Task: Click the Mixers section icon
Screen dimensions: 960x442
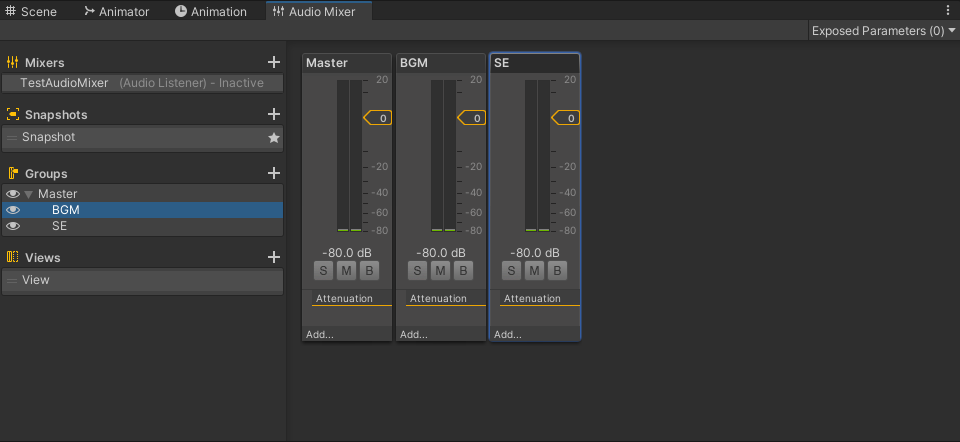Action: [x=12, y=62]
